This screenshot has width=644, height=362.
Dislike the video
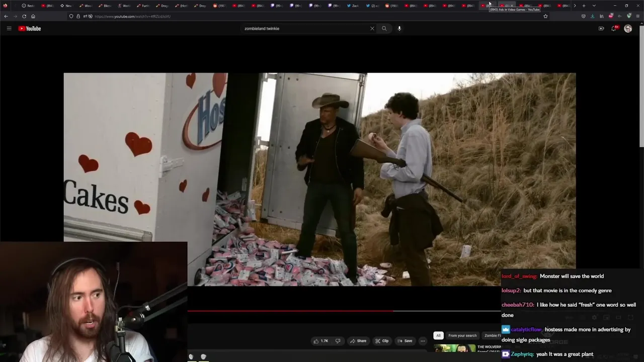[x=338, y=341]
